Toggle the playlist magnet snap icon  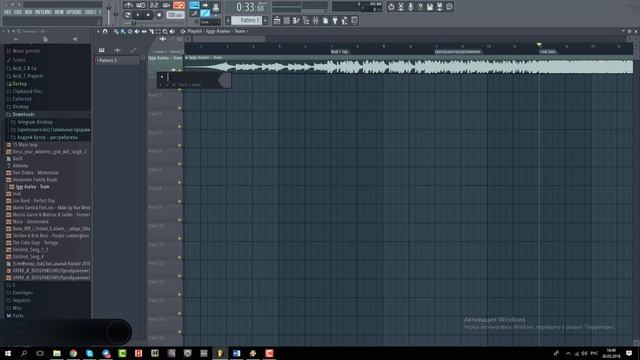click(x=105, y=31)
